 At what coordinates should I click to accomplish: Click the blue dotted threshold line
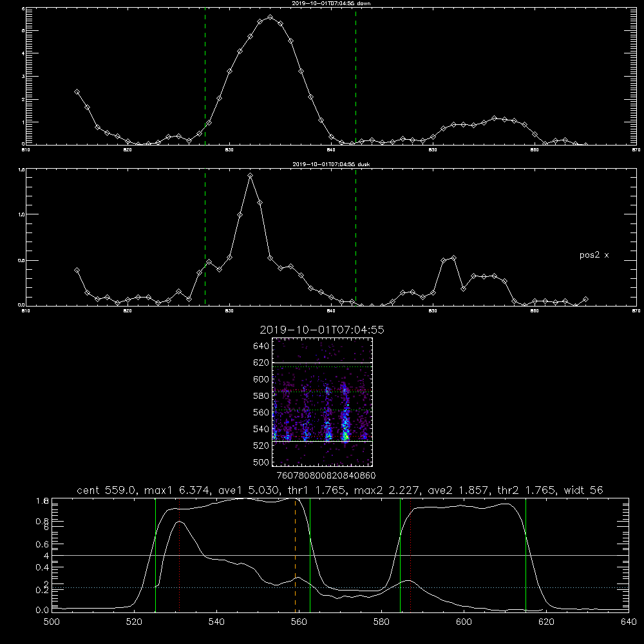[340, 588]
